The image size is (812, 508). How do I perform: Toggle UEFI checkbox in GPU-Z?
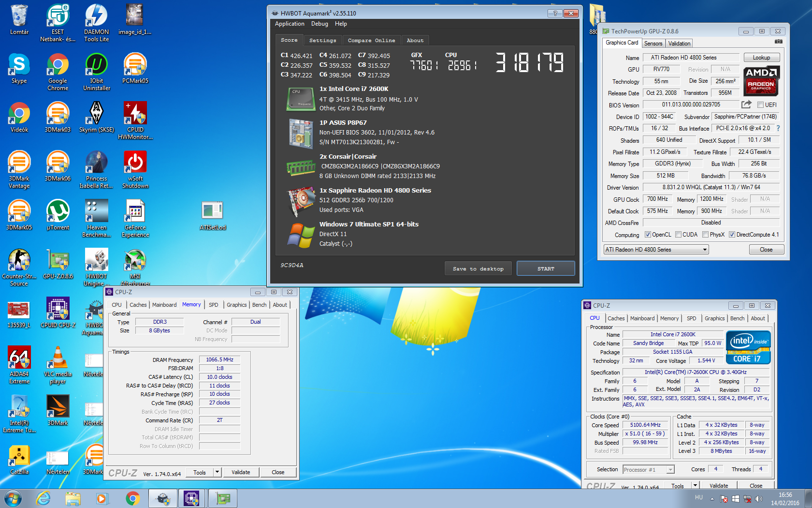pos(760,105)
